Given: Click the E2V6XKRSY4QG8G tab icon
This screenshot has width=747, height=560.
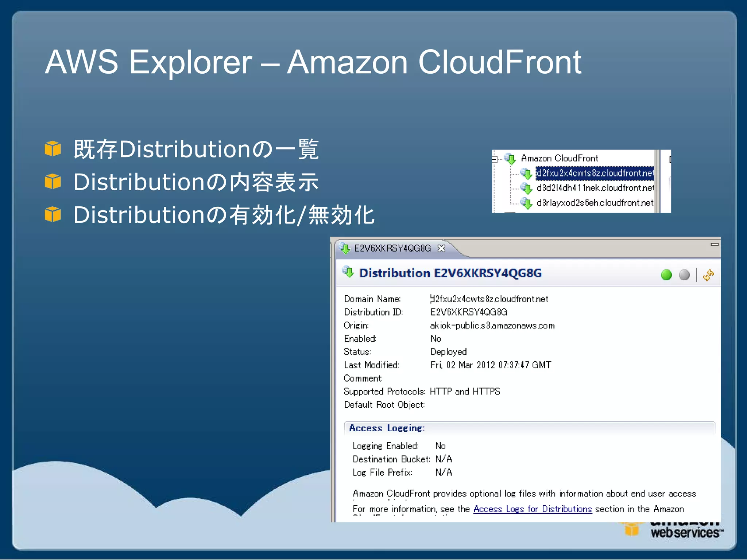Looking at the screenshot, I should (345, 248).
